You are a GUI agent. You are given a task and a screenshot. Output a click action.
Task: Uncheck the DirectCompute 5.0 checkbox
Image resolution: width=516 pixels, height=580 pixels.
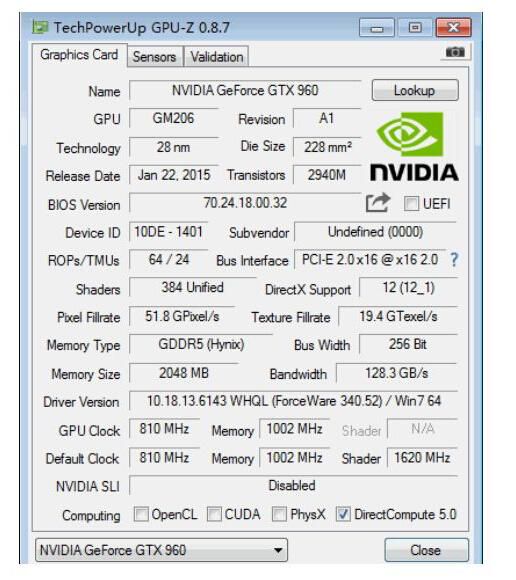(343, 514)
